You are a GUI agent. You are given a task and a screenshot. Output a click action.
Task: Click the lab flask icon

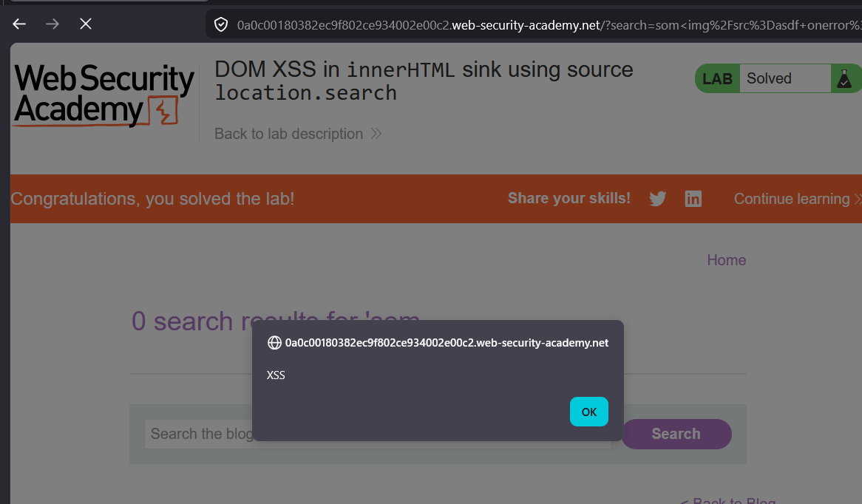tap(844, 78)
